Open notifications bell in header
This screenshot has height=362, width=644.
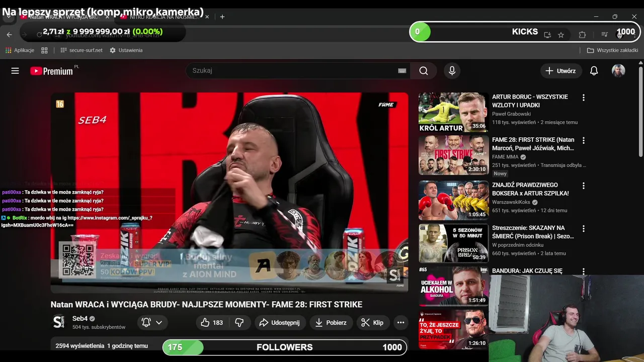coord(594,71)
